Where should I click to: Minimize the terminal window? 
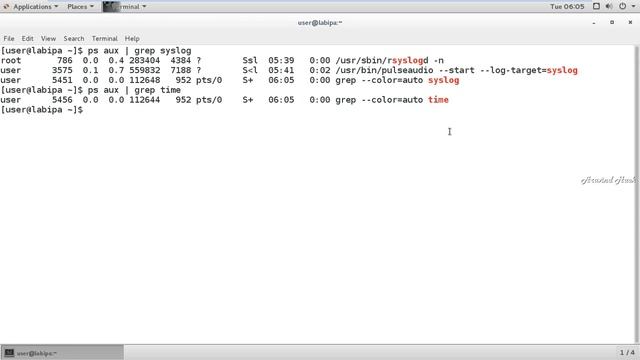coord(594,23)
